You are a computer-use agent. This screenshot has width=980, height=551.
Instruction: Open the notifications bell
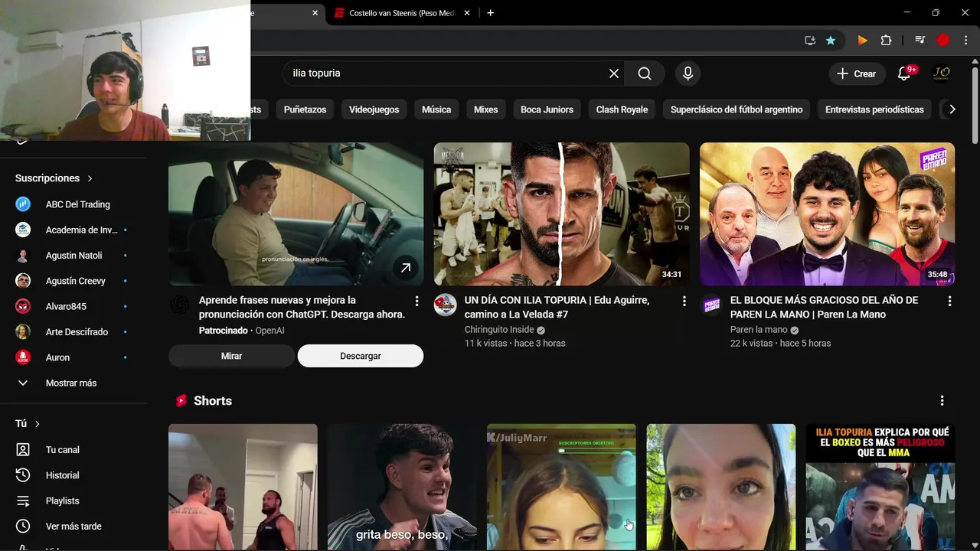[x=905, y=73]
